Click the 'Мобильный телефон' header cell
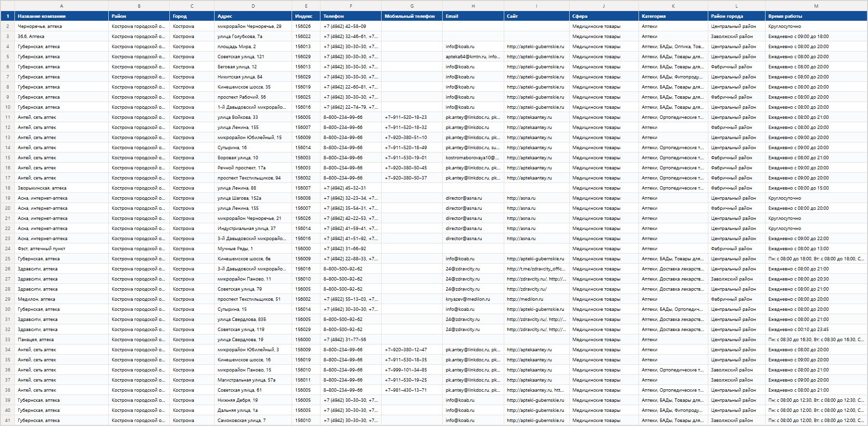The height and width of the screenshot is (434, 868). tap(412, 16)
